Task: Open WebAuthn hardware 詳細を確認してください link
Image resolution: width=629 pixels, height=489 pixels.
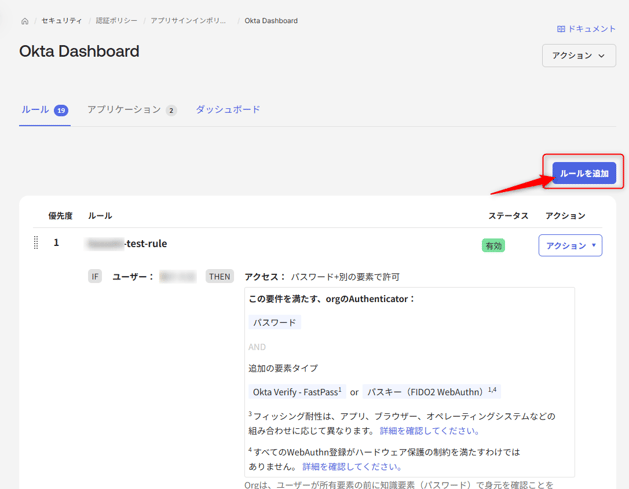Action: tap(352, 467)
